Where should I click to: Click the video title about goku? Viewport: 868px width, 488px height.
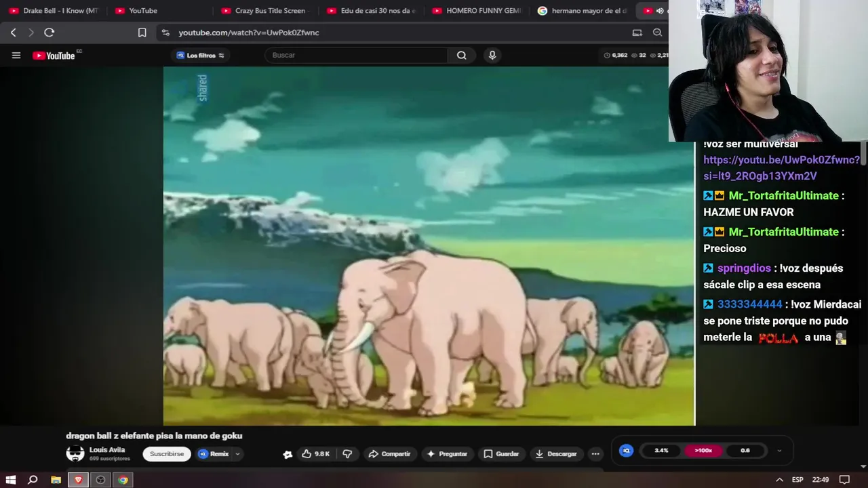[154, 436]
